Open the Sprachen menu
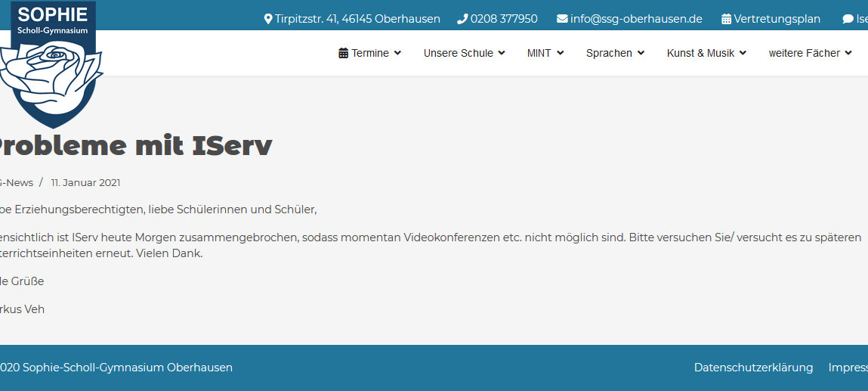This screenshot has width=868, height=391. click(x=609, y=53)
